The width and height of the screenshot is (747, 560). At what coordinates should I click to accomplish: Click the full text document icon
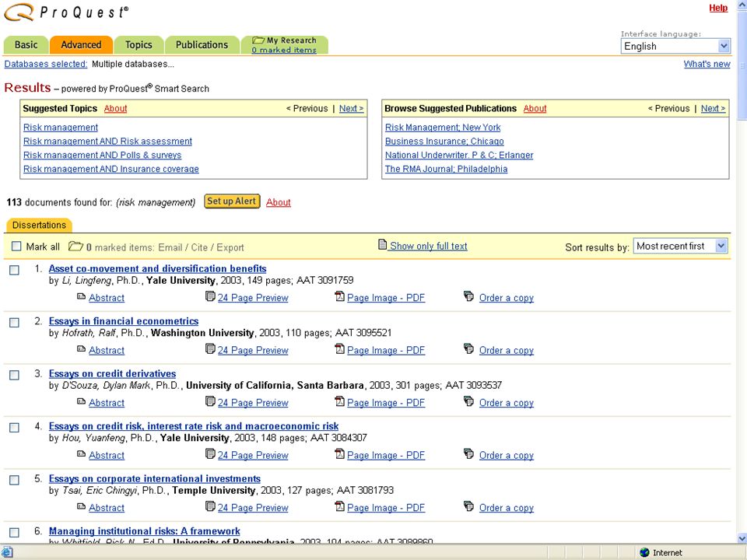[382, 245]
